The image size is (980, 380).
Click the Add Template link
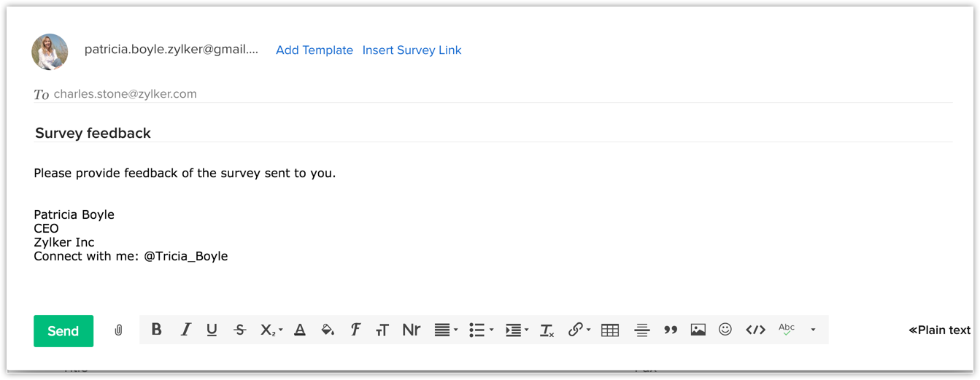coord(315,50)
